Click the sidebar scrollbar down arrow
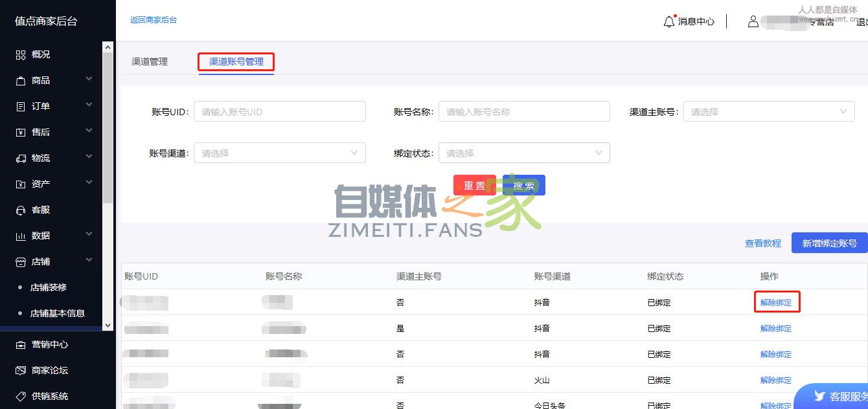 [x=108, y=326]
